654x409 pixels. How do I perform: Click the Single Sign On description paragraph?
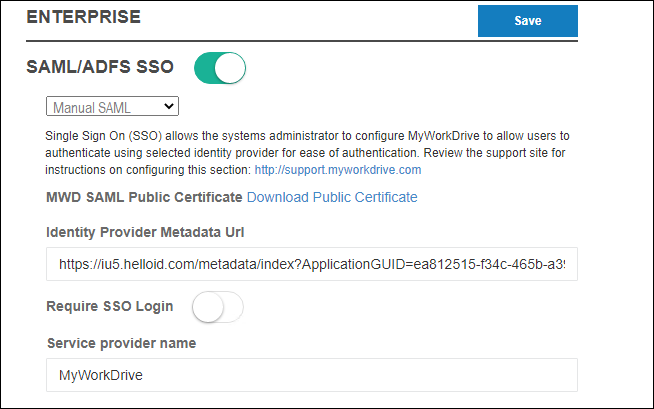[307, 153]
